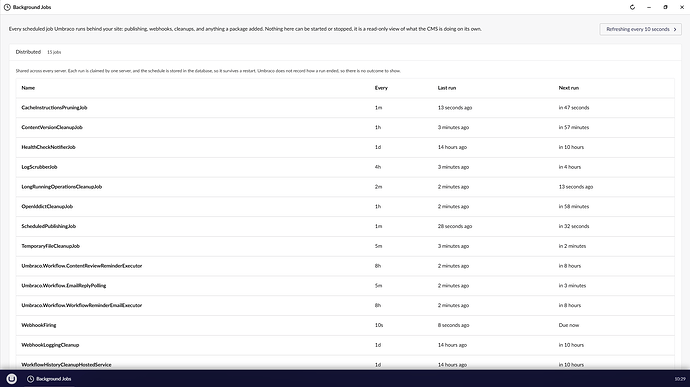Select the WebhookLoggingCleanup row name

[x=50, y=345]
